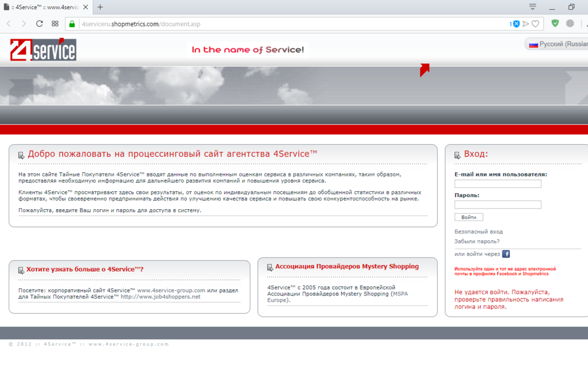Open a new browser tab
Screen dimensions: 588x385
[100, 7]
